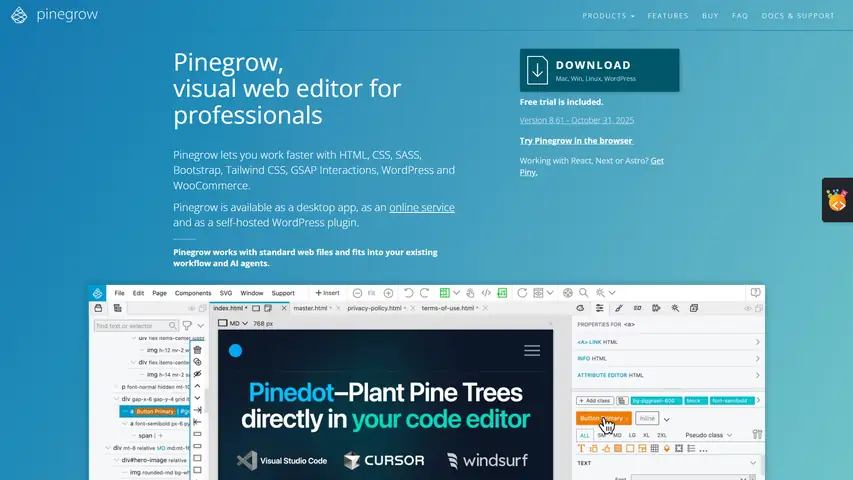Follow the Try Pinegrow in the browser link
The image size is (853, 480).
[576, 140]
